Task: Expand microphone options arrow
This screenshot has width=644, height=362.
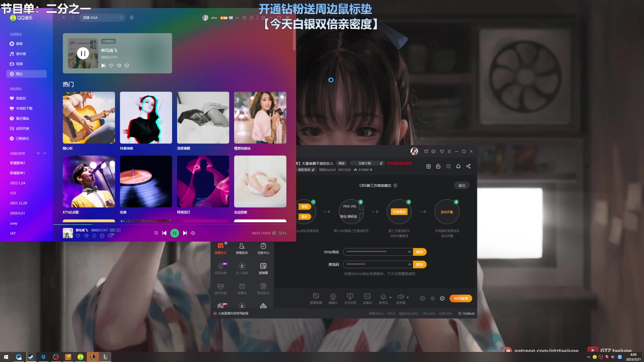Action: pos(390,297)
